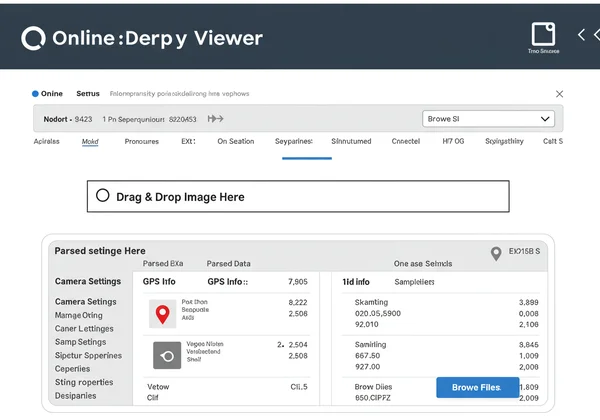600x420 pixels.
Task: Click the Skamting row label
Action: [x=371, y=302]
